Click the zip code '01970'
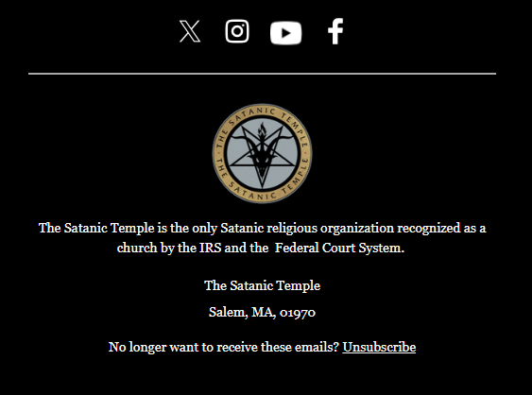 [x=298, y=313]
